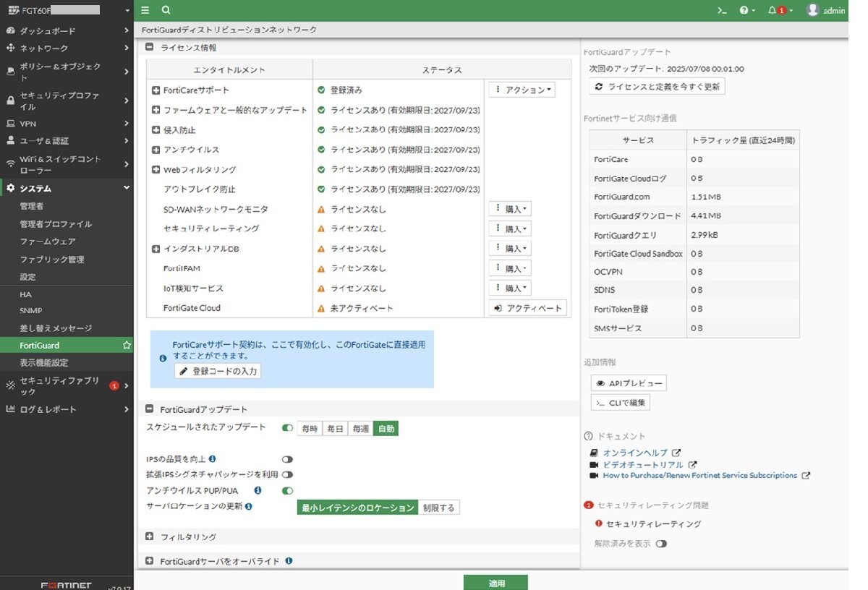Click the wifi icon beside WiFi&スイッチコントローラー
Screen dimensions: 868x590
tap(11, 164)
